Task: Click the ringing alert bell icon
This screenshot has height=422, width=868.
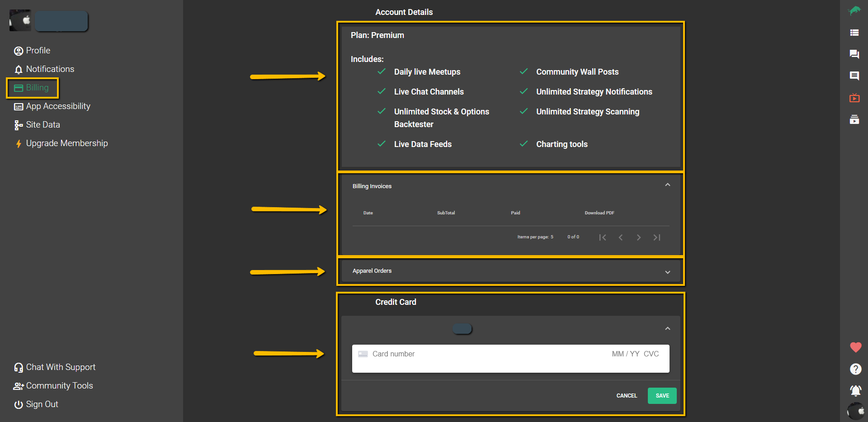Action: (x=856, y=390)
